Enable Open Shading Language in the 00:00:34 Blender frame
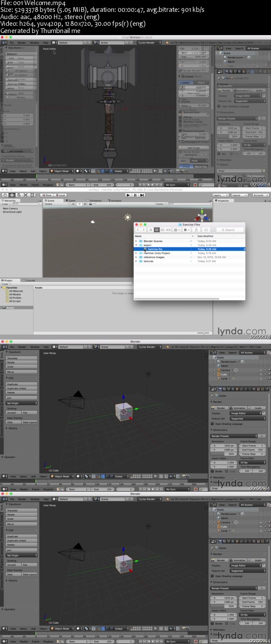The image size is (271, 644). coord(213,424)
